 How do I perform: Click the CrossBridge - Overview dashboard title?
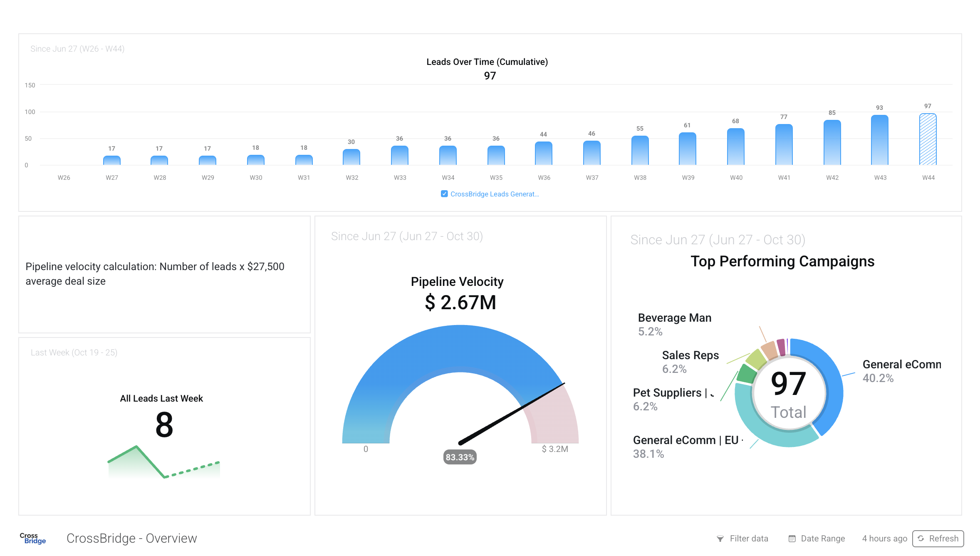131,538
